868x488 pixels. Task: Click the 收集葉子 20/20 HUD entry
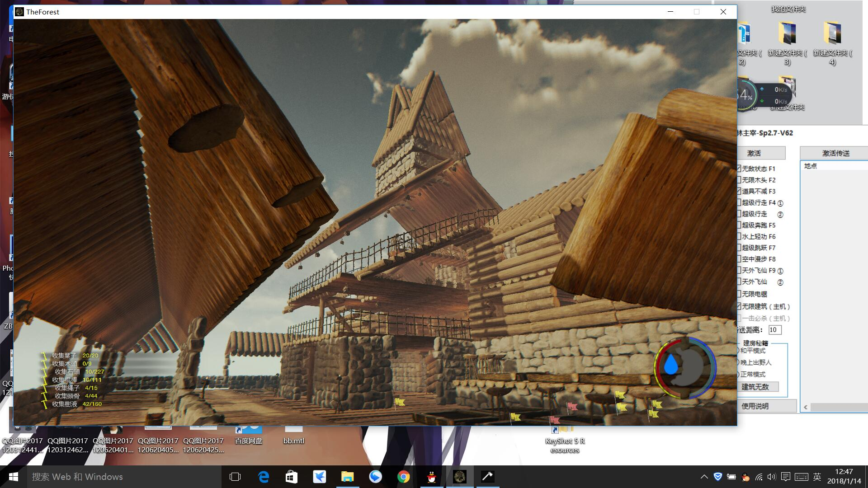click(x=71, y=356)
